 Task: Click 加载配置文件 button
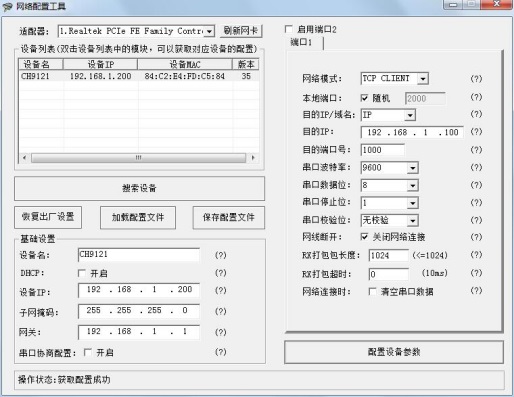138,218
